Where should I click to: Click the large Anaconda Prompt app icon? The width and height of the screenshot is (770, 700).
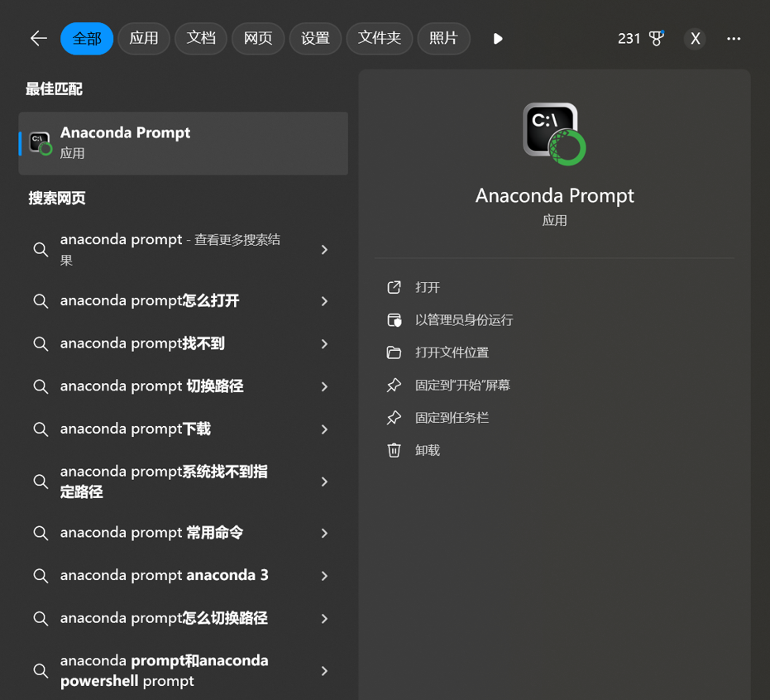[x=554, y=134]
